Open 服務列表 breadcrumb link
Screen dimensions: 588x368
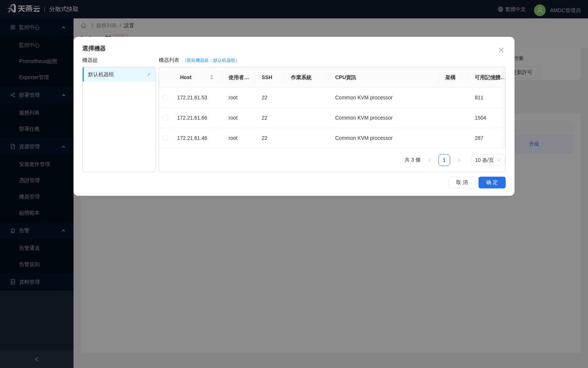pyautogui.click(x=106, y=25)
